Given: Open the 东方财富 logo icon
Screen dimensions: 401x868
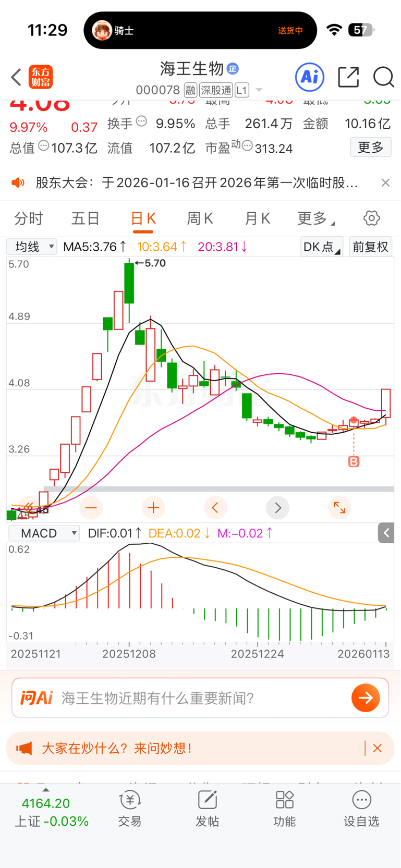Looking at the screenshot, I should pyautogui.click(x=41, y=77).
